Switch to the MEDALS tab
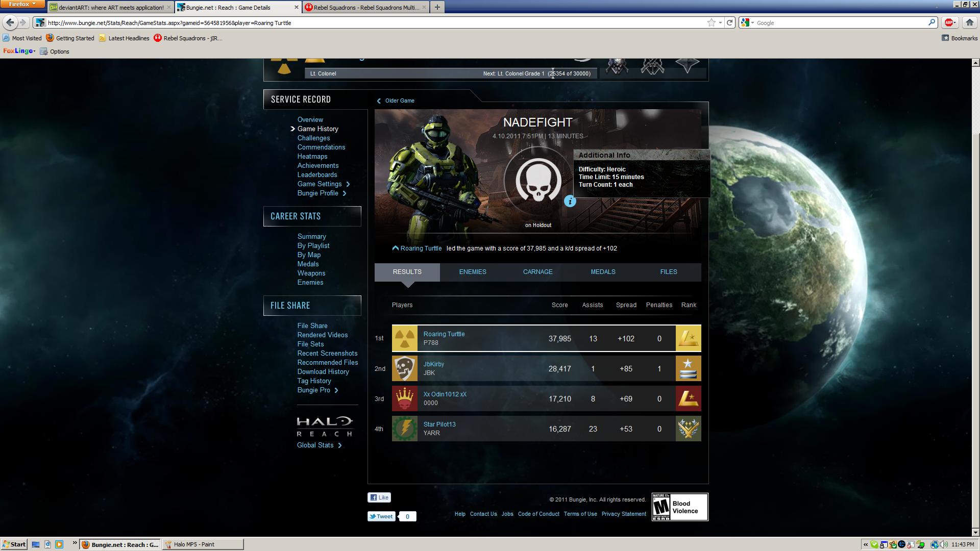Viewport: 980px width, 551px height. (x=603, y=272)
